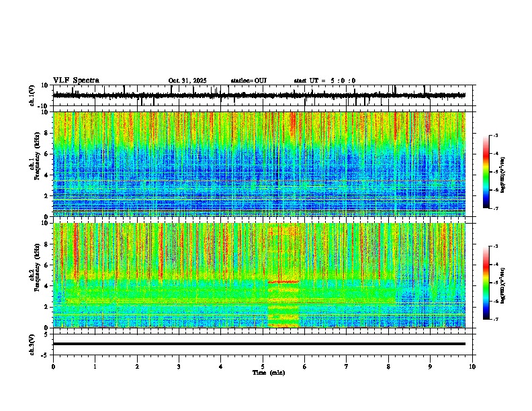Screen dimensions: 532x411
Task: Click time axis tick label "7"
Action: click(347, 367)
